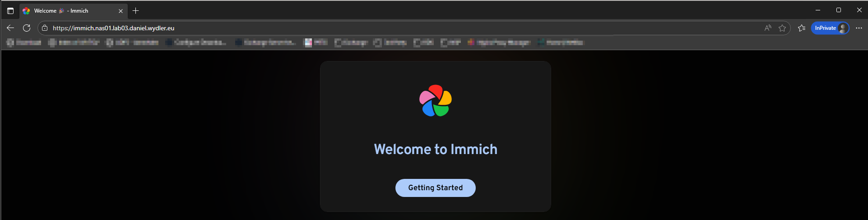Screen dimensions: 868x220
Task: Refresh the Immich welcome page
Action: point(27,28)
